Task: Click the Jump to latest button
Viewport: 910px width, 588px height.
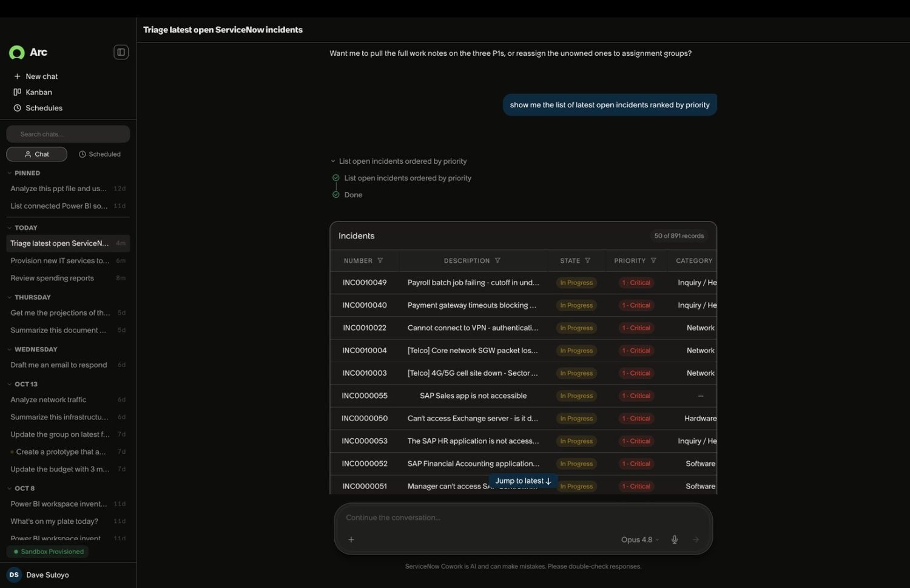Action: 523,481
